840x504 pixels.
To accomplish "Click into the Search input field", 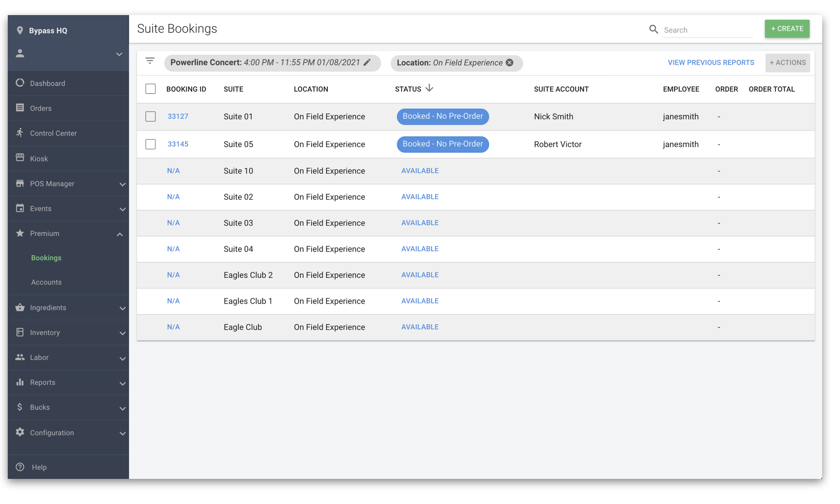I will [x=708, y=30].
